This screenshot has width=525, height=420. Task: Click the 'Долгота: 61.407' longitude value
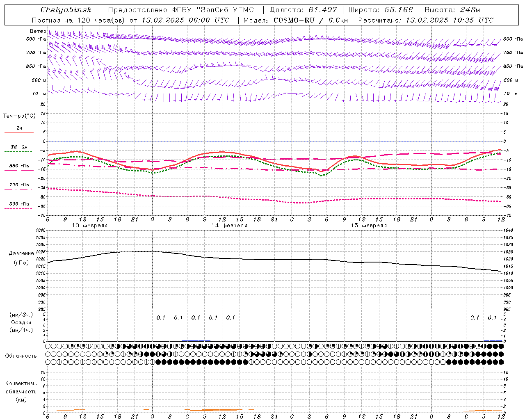tap(303, 10)
